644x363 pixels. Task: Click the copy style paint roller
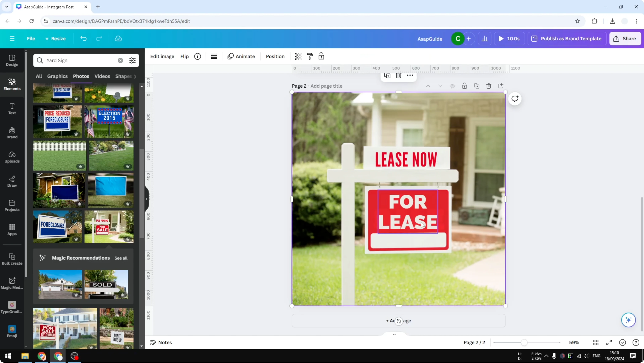click(x=310, y=56)
